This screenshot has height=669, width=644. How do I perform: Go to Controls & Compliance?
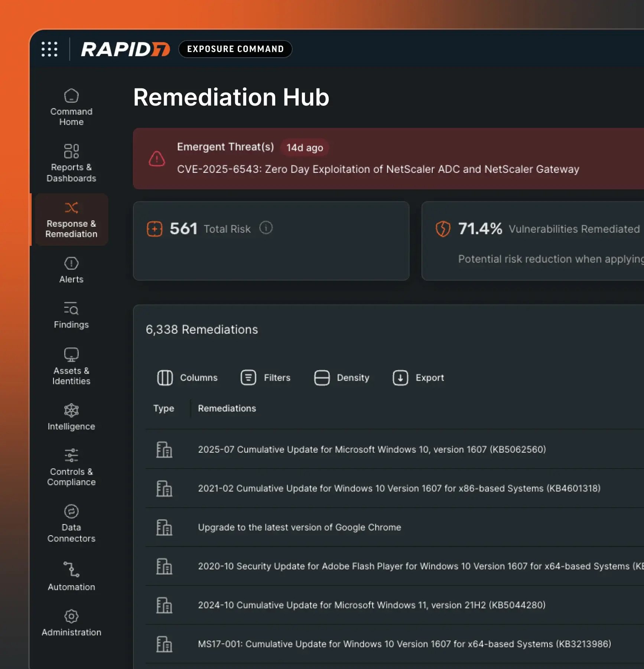pos(71,468)
